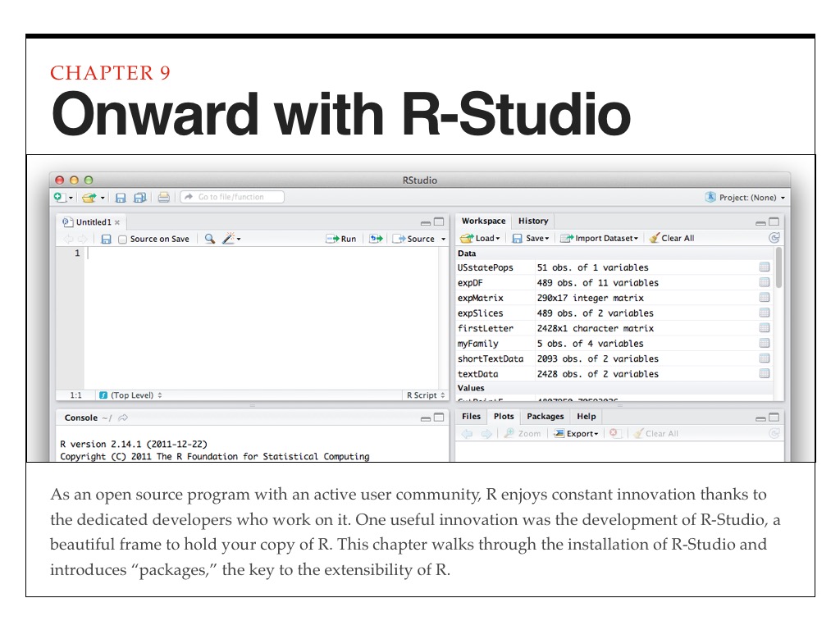The height and width of the screenshot is (630, 840).
Task: Click the find/replace magnifier icon
Action: coord(210,239)
